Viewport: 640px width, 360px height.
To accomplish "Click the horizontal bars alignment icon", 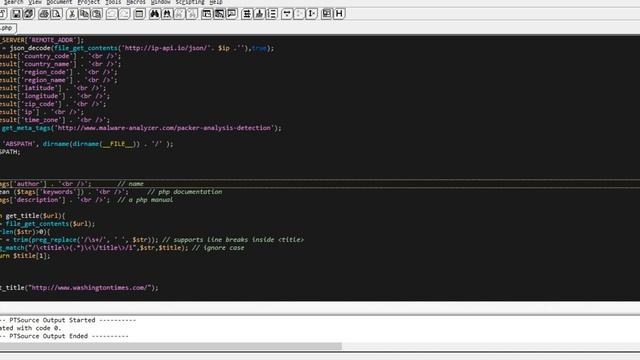I will coord(247,14).
